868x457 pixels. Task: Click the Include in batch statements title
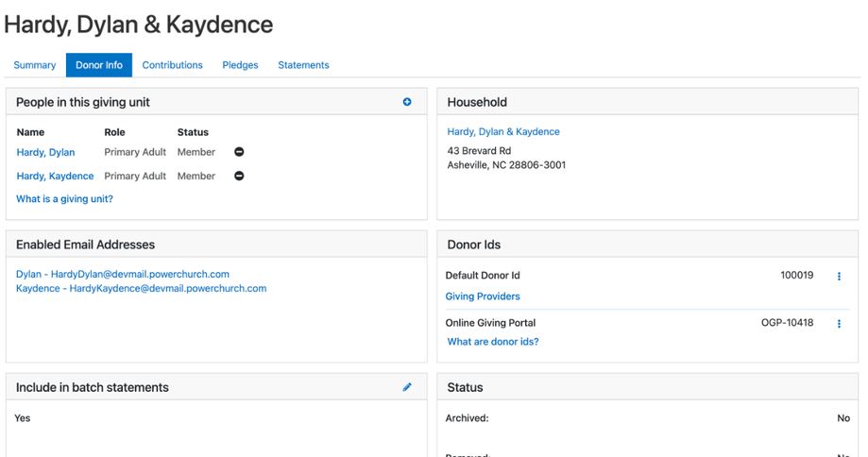[x=92, y=387]
